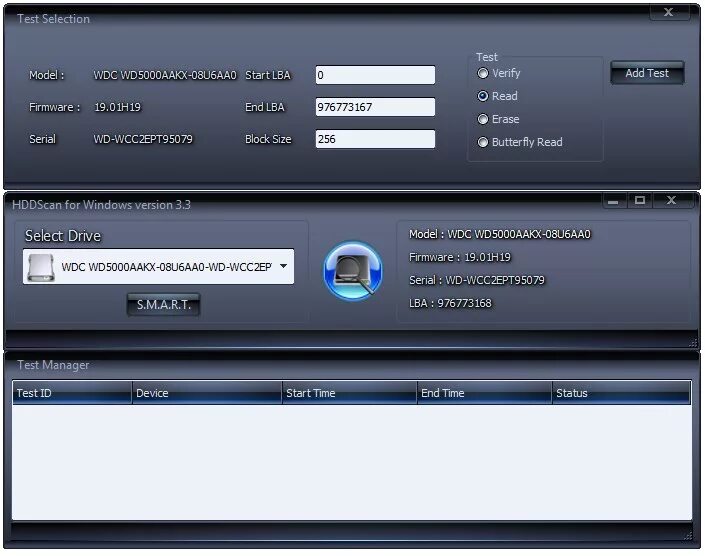Close the Test Selection window
The height and width of the screenshot is (556, 705).
coord(669,12)
